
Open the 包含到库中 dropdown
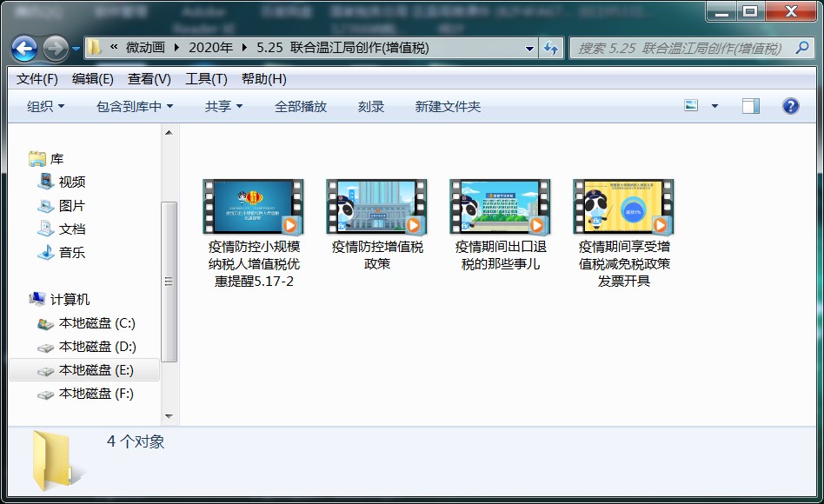point(135,106)
